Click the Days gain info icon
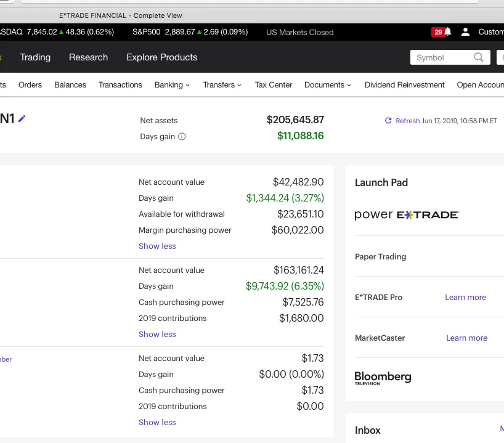 coord(182,137)
